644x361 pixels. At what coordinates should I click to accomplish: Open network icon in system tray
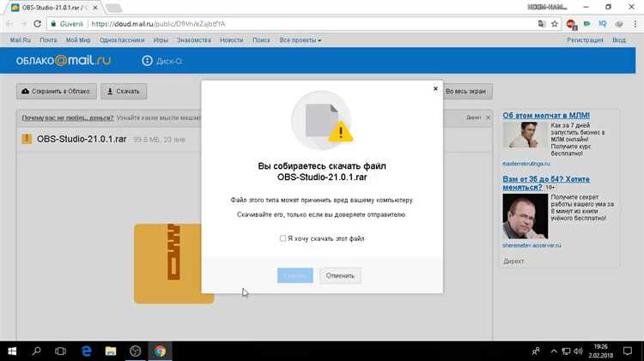coord(566,352)
